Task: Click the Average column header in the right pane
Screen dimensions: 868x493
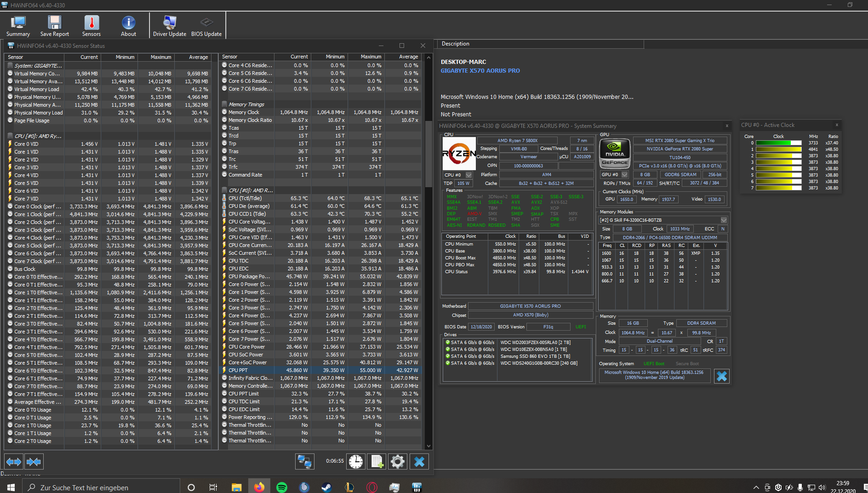Action: 403,57
